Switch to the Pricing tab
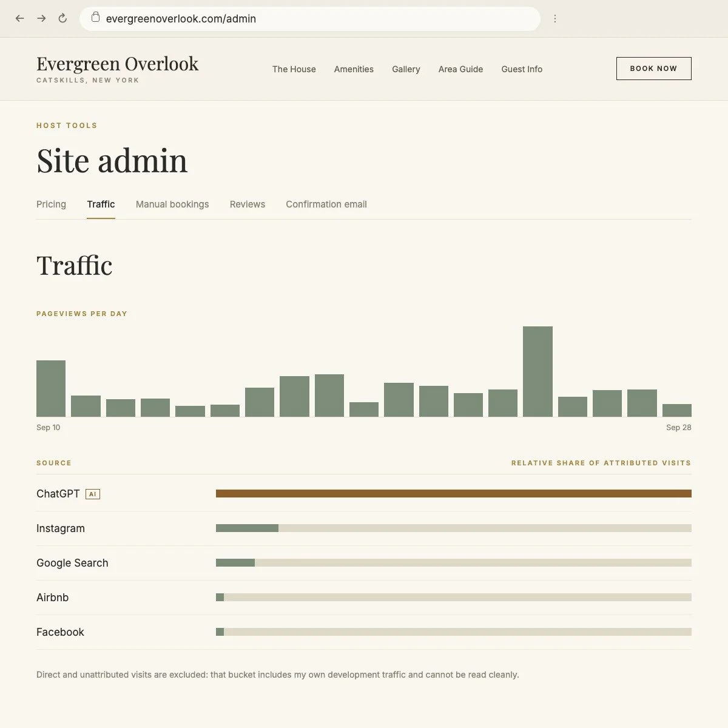728x728 pixels. coord(51,204)
